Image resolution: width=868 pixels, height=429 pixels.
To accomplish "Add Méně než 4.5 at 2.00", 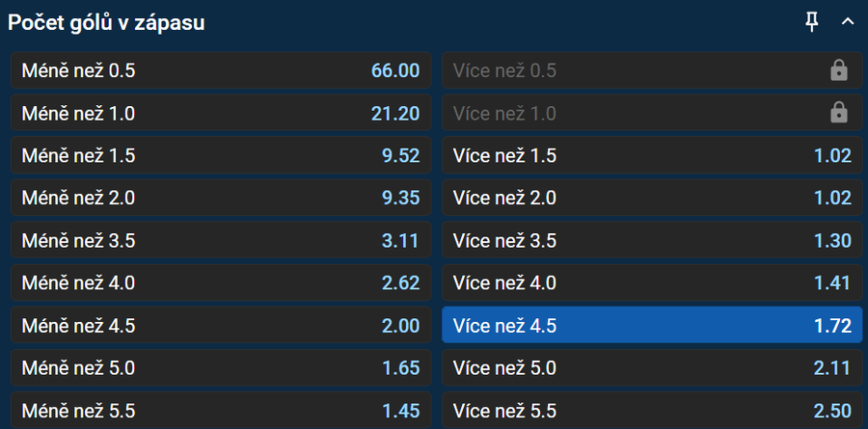I will tap(221, 326).
